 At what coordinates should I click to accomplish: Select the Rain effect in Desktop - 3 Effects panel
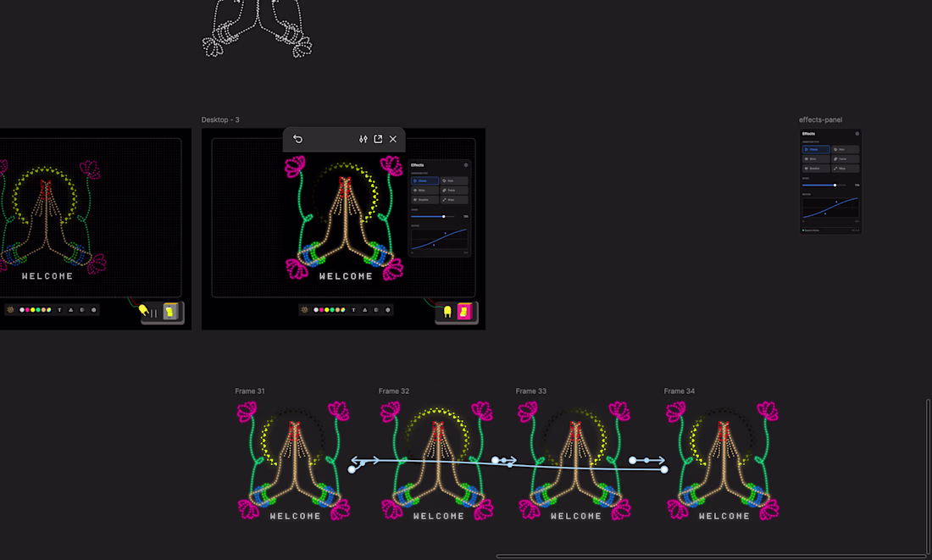click(454, 180)
